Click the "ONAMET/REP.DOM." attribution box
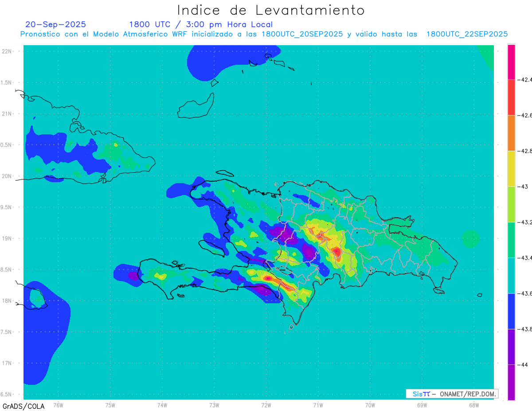 point(452,394)
